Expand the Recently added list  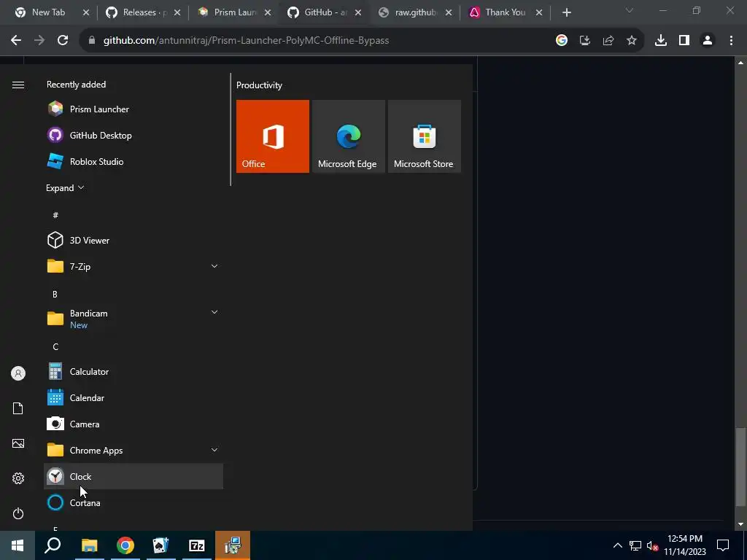(65, 187)
